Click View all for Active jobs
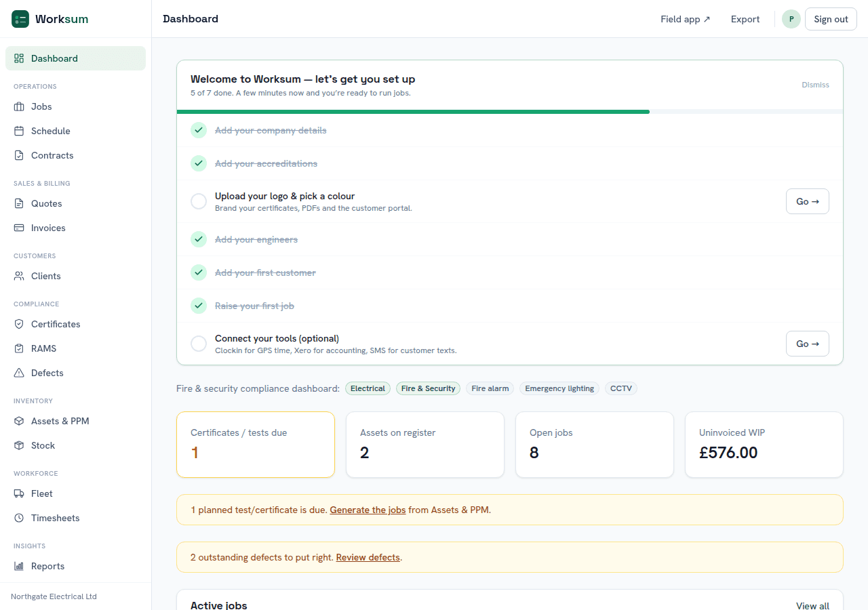The height and width of the screenshot is (610, 868). [812, 606]
